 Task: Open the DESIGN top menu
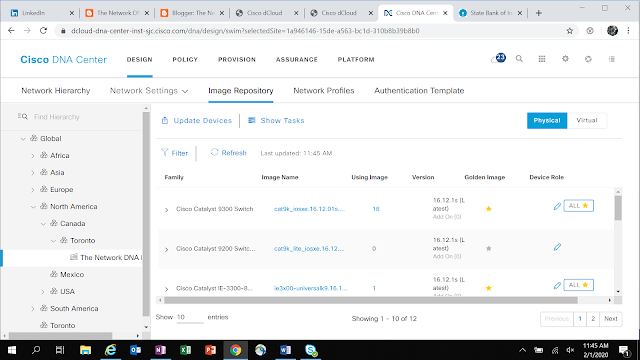(x=140, y=60)
